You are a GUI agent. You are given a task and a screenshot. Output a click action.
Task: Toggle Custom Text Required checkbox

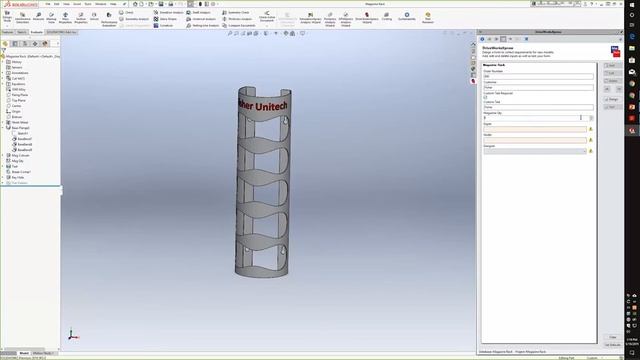[485, 98]
